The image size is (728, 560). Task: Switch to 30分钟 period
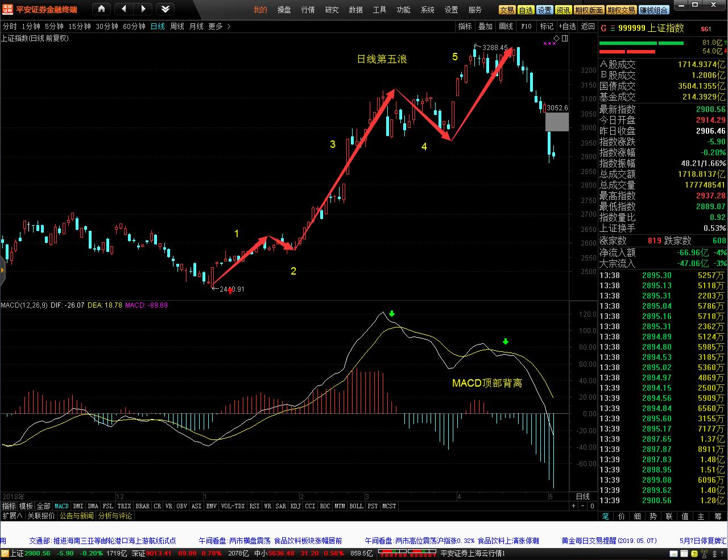pyautogui.click(x=107, y=27)
